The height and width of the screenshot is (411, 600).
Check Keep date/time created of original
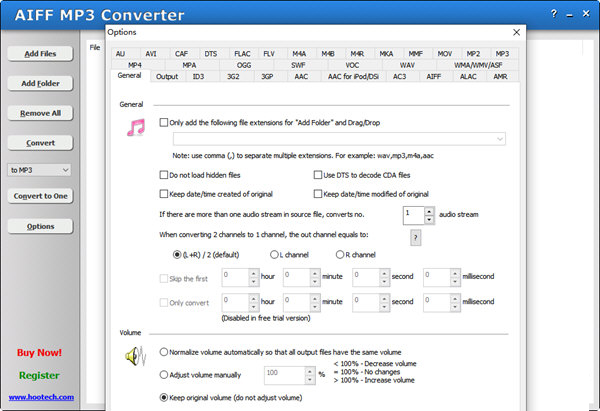(x=164, y=194)
